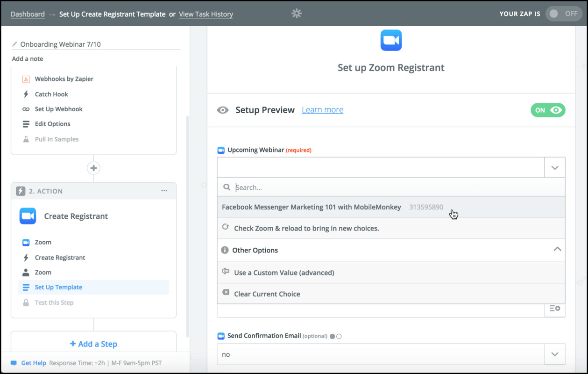The width and height of the screenshot is (588, 374).
Task: Open the Upcoming Webinar dropdown arrow
Action: 555,167
